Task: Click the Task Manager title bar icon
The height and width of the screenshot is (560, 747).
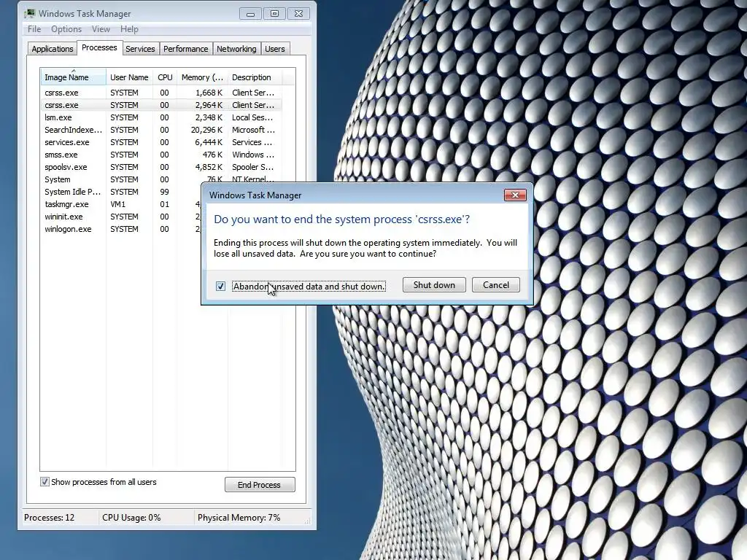Action: (30, 13)
